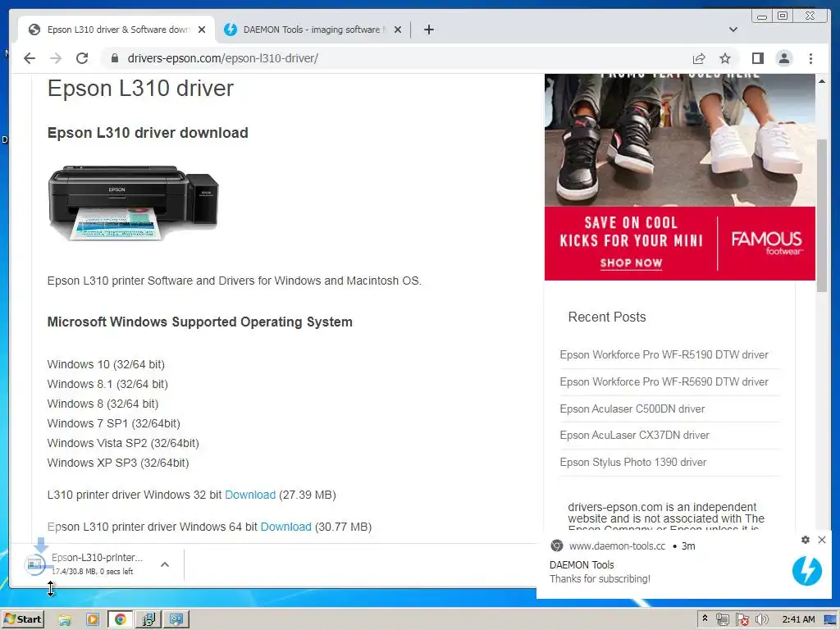The height and width of the screenshot is (630, 840).
Task: Download the Windows 64 bit driver
Action: click(286, 527)
